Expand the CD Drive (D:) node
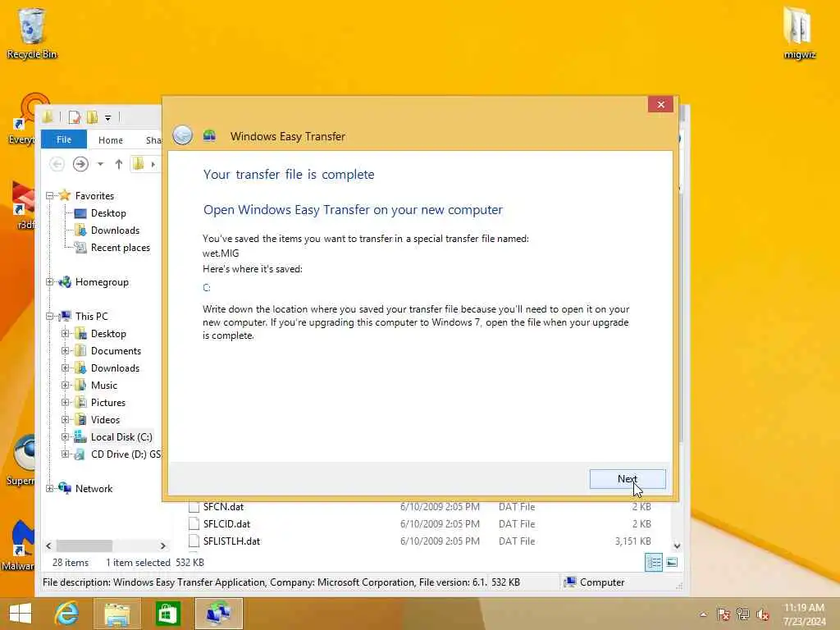This screenshot has width=840, height=630. [x=65, y=454]
